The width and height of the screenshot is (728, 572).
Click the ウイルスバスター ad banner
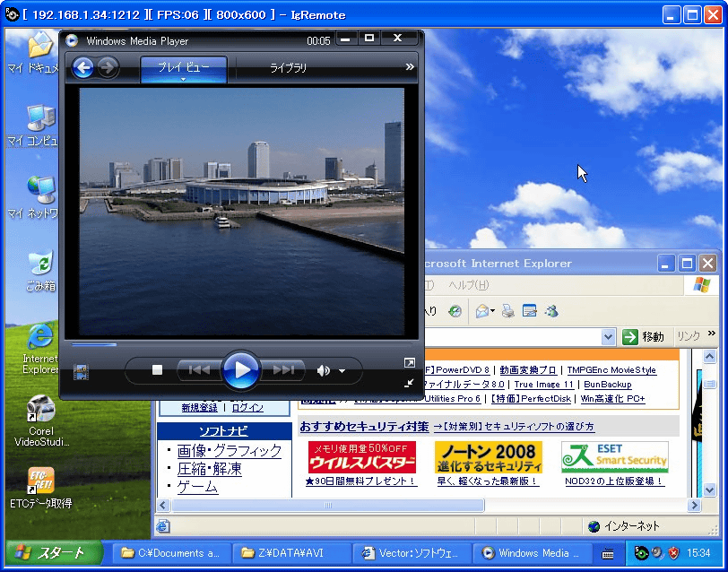click(362, 457)
